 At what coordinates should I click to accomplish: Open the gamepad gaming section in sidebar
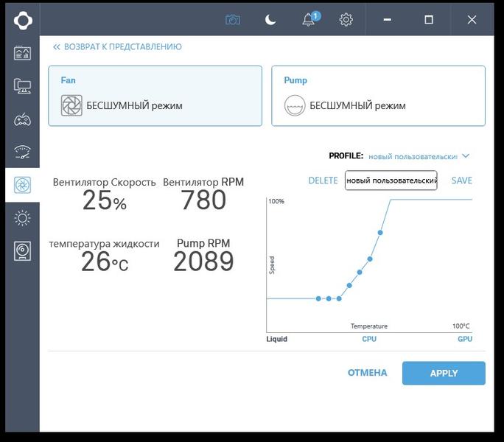click(23, 120)
